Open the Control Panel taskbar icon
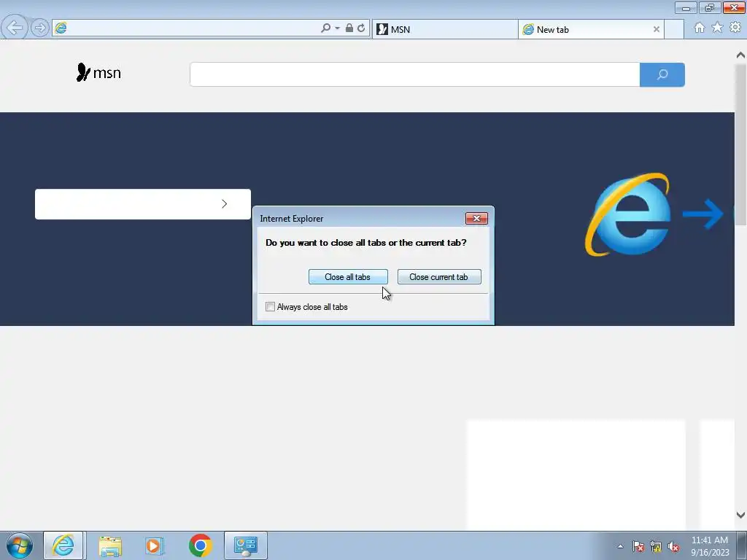Viewport: 747px width, 560px height. point(246,545)
